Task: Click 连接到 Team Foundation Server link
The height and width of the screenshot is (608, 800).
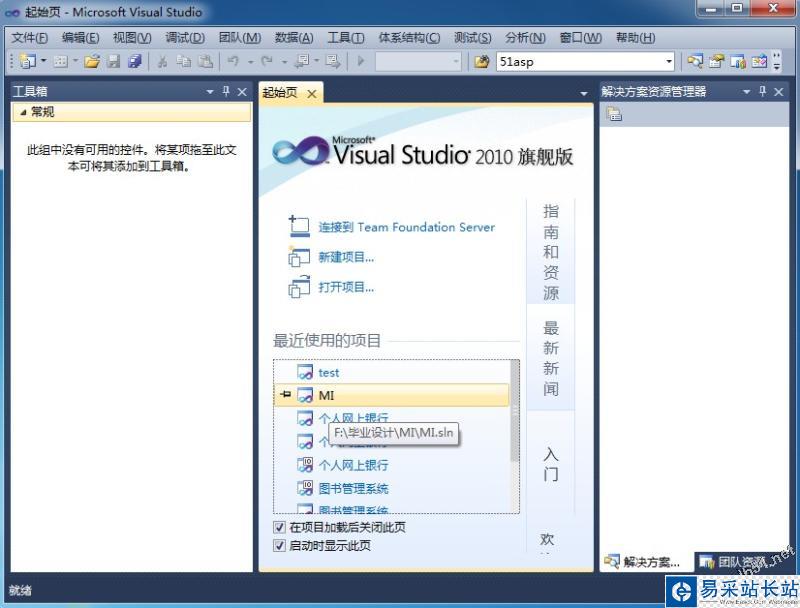Action: pyautogui.click(x=407, y=227)
